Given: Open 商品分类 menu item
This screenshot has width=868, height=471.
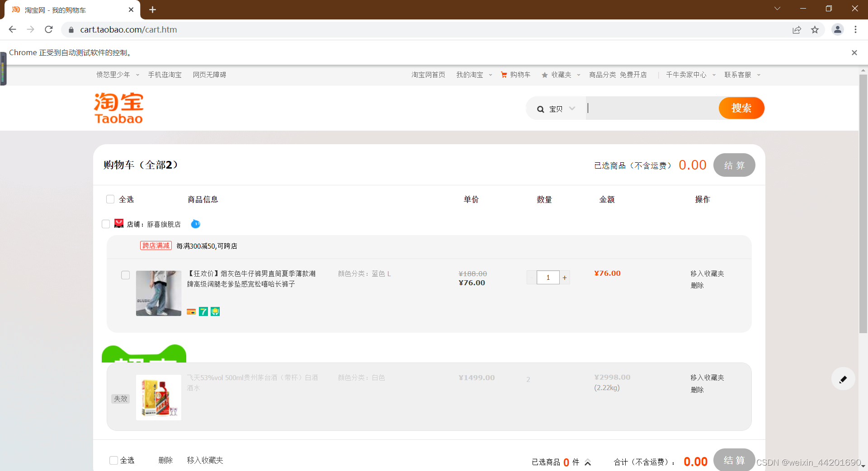Looking at the screenshot, I should (602, 75).
